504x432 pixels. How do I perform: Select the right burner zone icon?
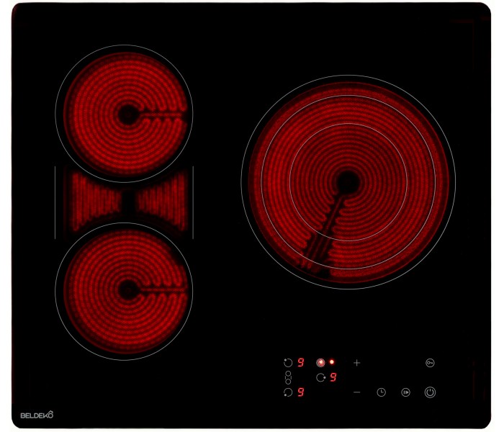[x=320, y=377]
